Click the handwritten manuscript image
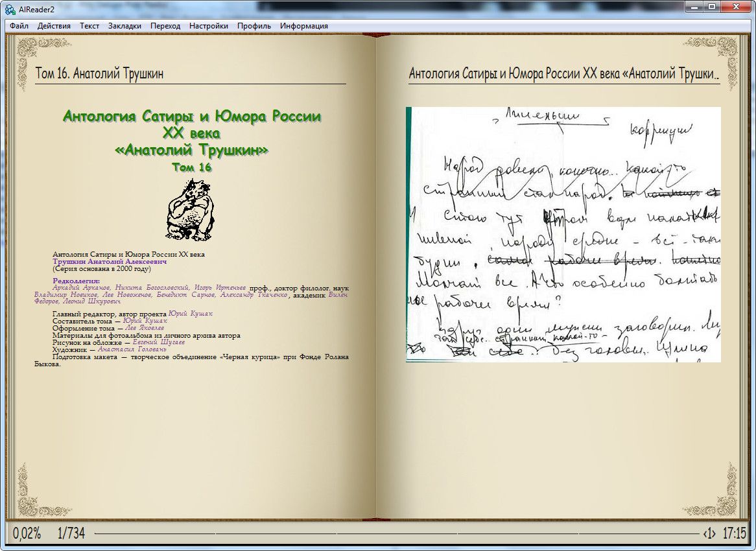This screenshot has width=756, height=551. pos(563,234)
